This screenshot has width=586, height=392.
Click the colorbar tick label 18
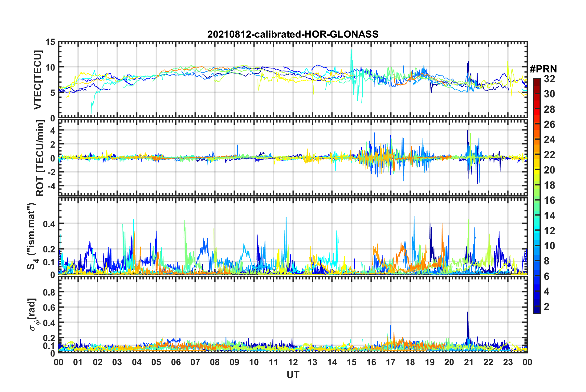549,185
